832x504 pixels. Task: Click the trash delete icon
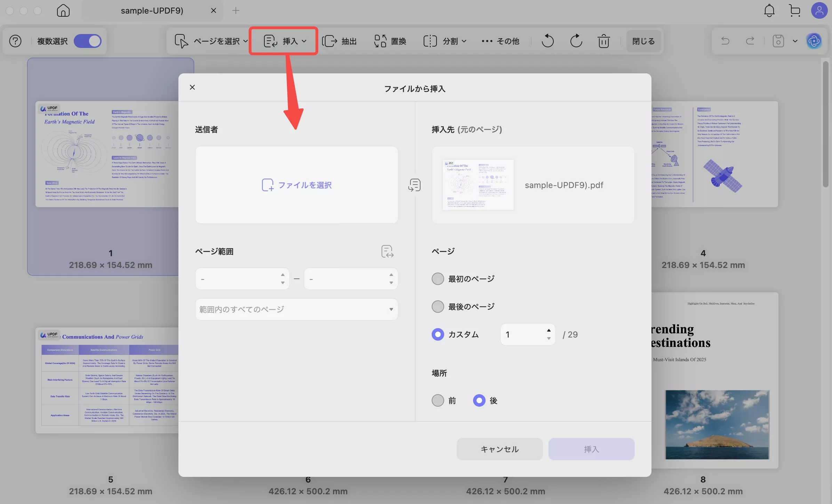(x=603, y=41)
